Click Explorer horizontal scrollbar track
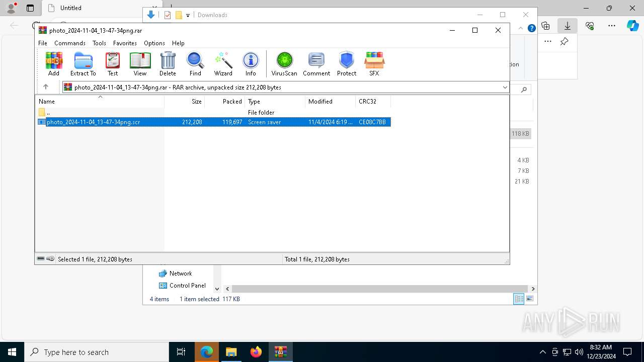The width and height of the screenshot is (644, 362). tap(380, 289)
